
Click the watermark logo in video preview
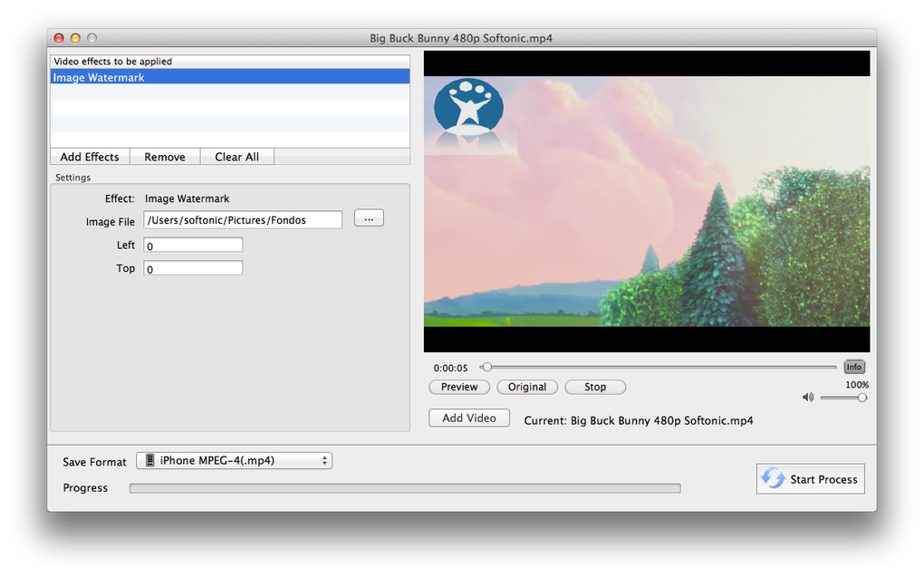click(469, 108)
